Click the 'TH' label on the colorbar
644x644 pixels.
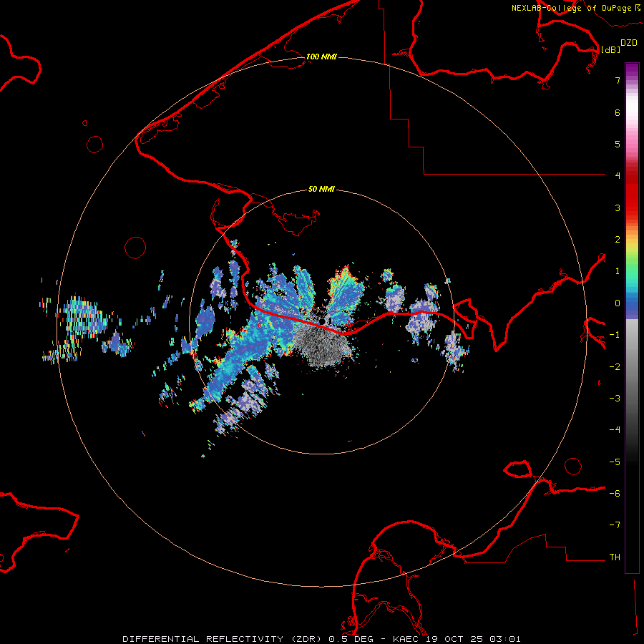tap(615, 557)
